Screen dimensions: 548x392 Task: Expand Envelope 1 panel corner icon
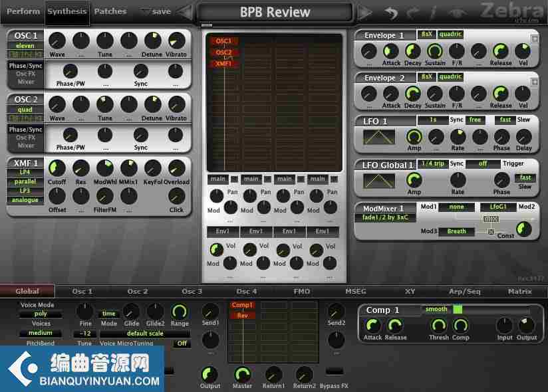point(535,39)
